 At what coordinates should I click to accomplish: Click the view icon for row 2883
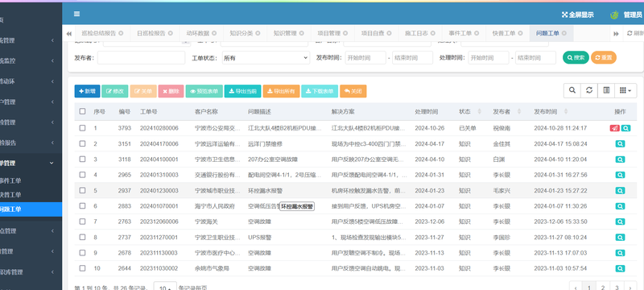pyautogui.click(x=620, y=206)
